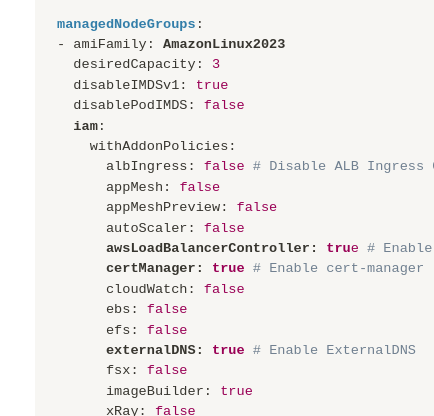The width and height of the screenshot is (434, 416).
Task: Click the externalDNS key
Action: 151,350
